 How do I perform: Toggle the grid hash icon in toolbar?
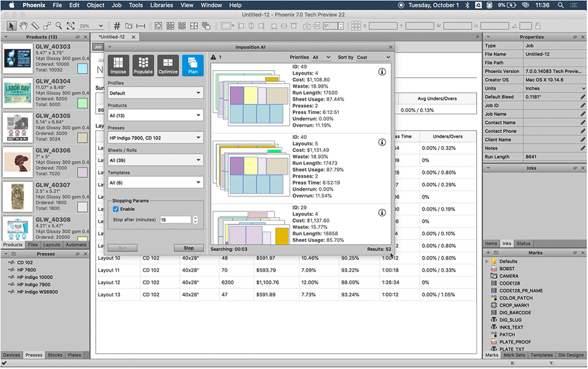tap(117, 26)
